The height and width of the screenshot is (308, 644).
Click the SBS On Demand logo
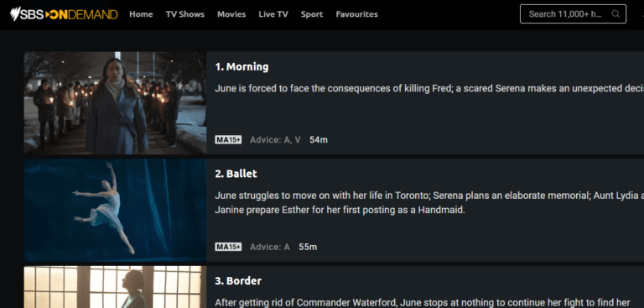pyautogui.click(x=64, y=14)
